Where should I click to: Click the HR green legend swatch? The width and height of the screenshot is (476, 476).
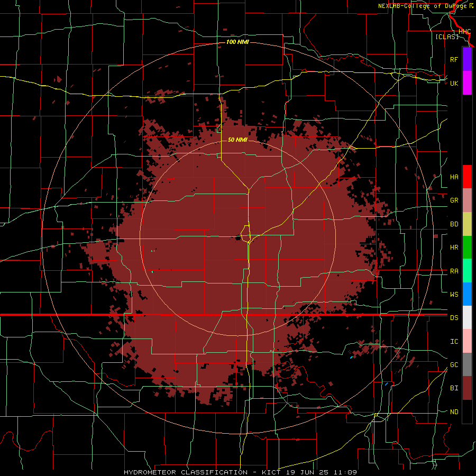(x=467, y=248)
